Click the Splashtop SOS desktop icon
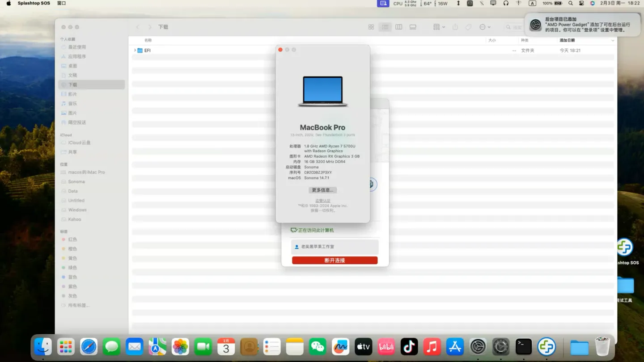644x362 pixels. tap(625, 248)
